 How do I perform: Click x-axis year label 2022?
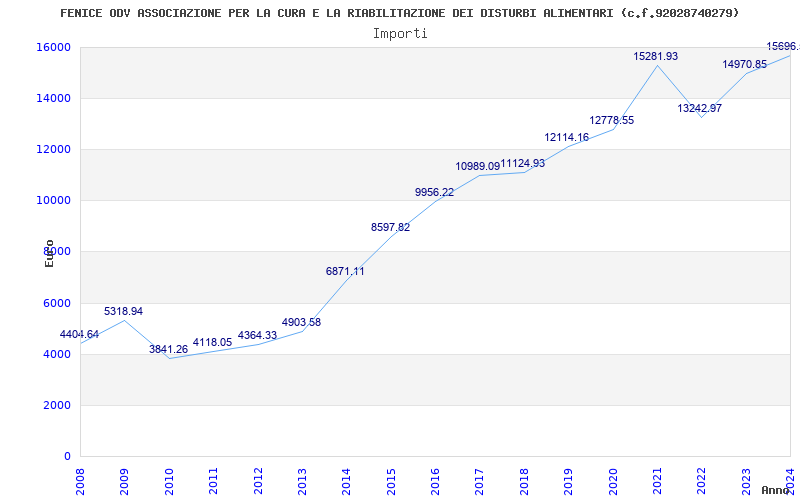(x=702, y=482)
